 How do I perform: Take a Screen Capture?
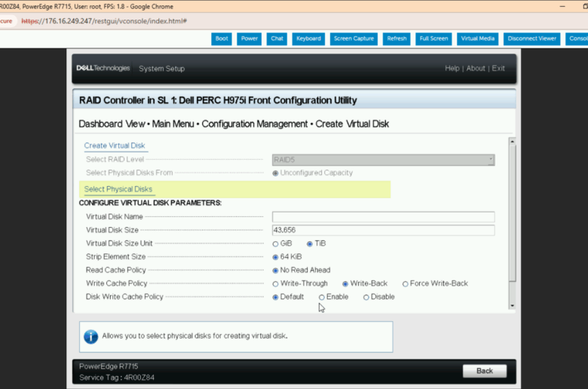click(x=354, y=38)
